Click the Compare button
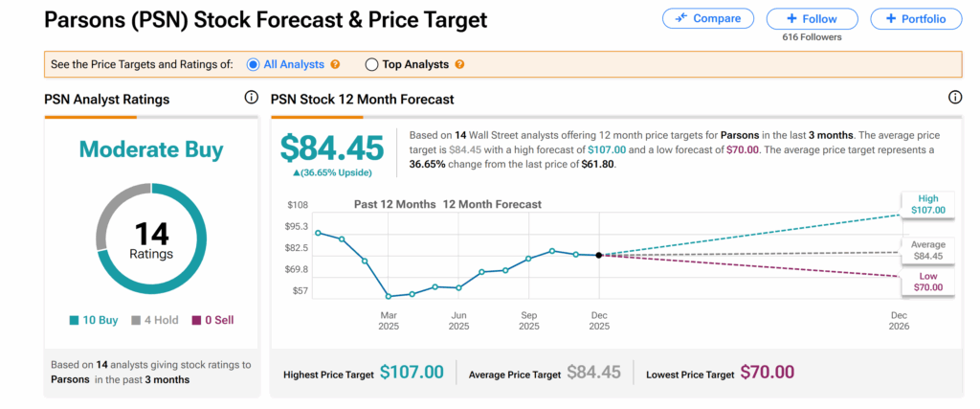980x409 pixels. tap(707, 18)
